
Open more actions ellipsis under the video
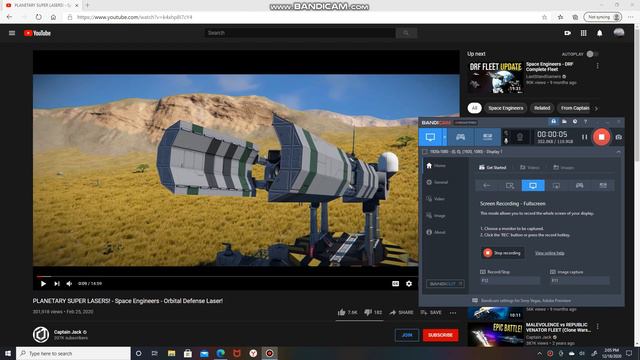[x=453, y=313]
